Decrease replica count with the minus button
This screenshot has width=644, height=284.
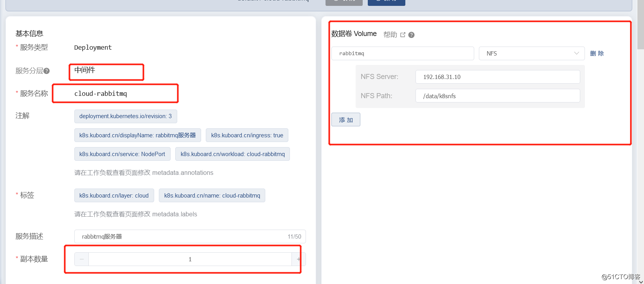[81, 259]
